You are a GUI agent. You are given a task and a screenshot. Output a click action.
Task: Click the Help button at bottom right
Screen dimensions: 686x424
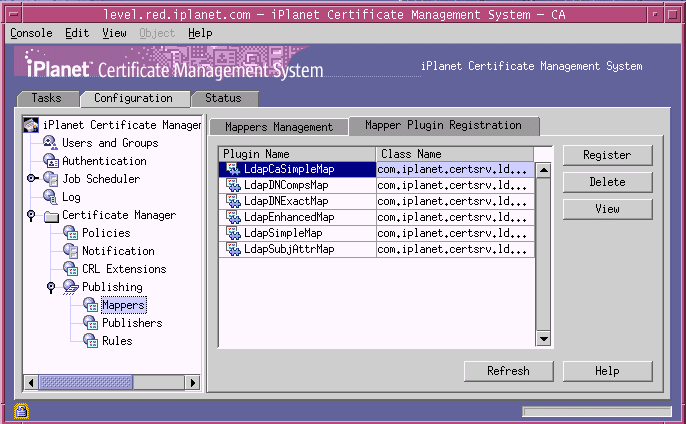[x=607, y=371]
